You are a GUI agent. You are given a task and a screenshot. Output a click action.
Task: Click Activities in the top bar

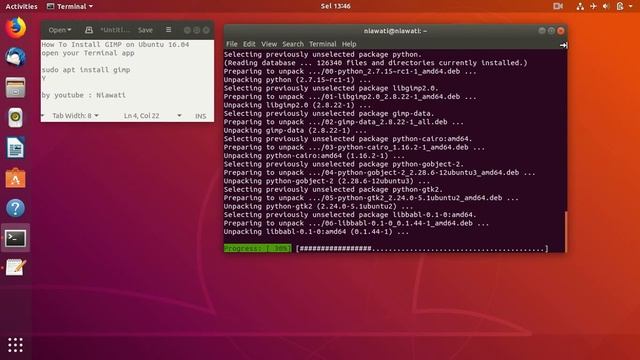[21, 6]
